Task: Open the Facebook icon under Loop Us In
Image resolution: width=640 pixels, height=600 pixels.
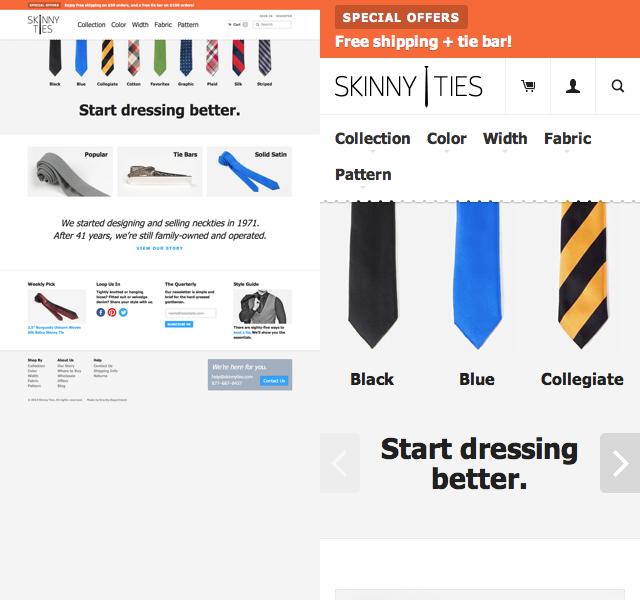Action: point(101,312)
